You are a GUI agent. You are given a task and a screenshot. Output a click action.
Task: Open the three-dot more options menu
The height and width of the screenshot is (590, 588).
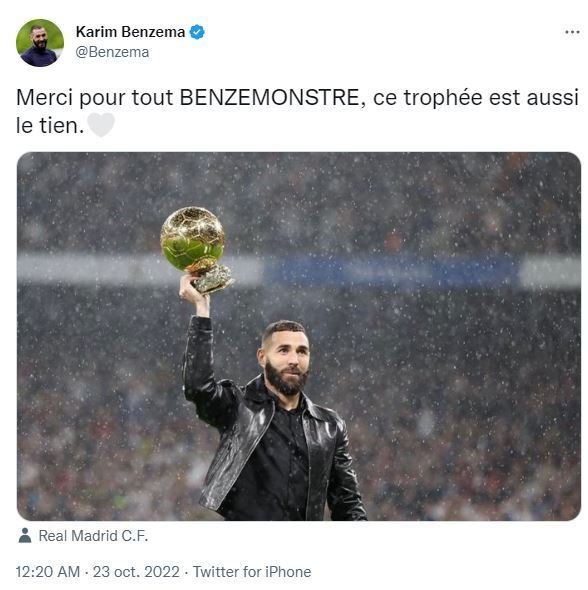(x=572, y=32)
